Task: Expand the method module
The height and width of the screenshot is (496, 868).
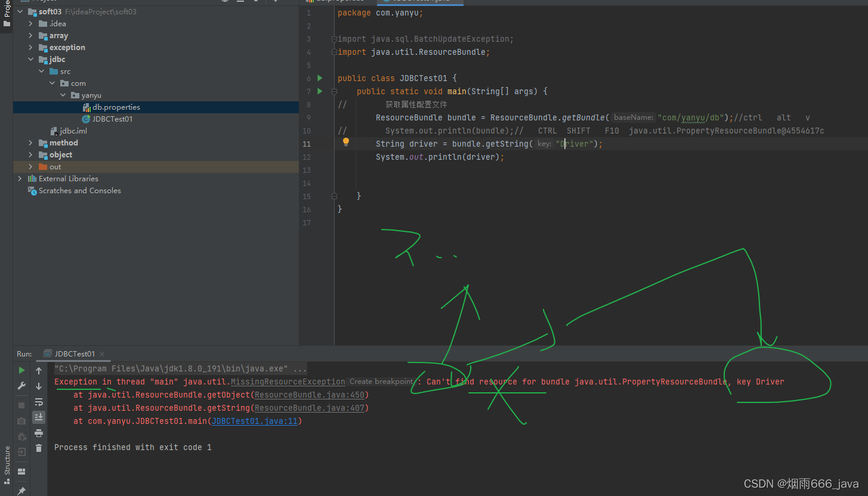Action: (31, 142)
